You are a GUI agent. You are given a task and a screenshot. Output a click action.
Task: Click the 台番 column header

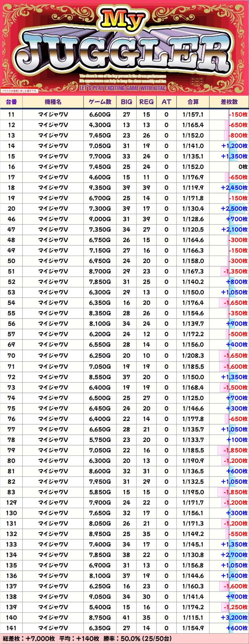(x=11, y=102)
